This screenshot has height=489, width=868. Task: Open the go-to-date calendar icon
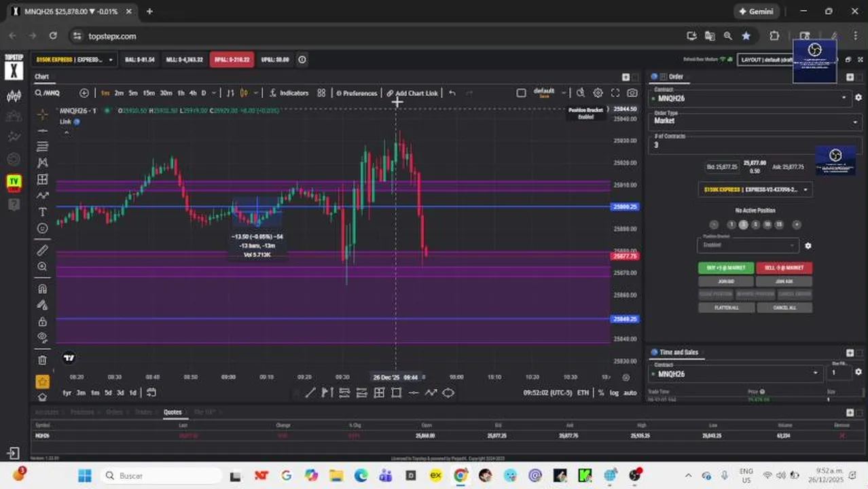(151, 393)
